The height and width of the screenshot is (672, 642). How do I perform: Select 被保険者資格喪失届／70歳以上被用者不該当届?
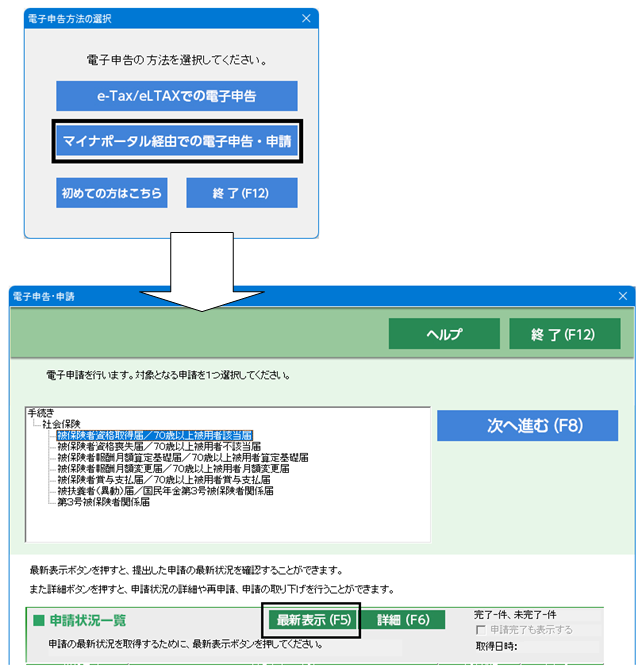point(159,447)
